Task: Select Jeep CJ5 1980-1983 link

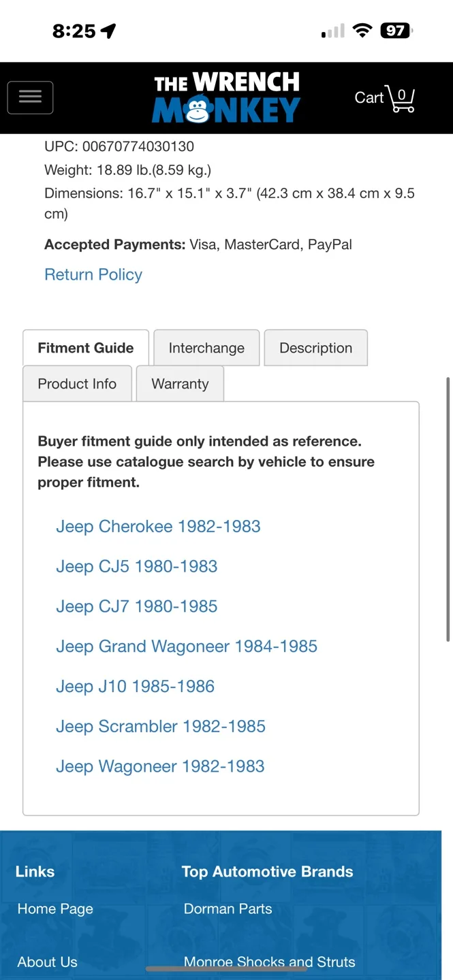Action: point(136,566)
